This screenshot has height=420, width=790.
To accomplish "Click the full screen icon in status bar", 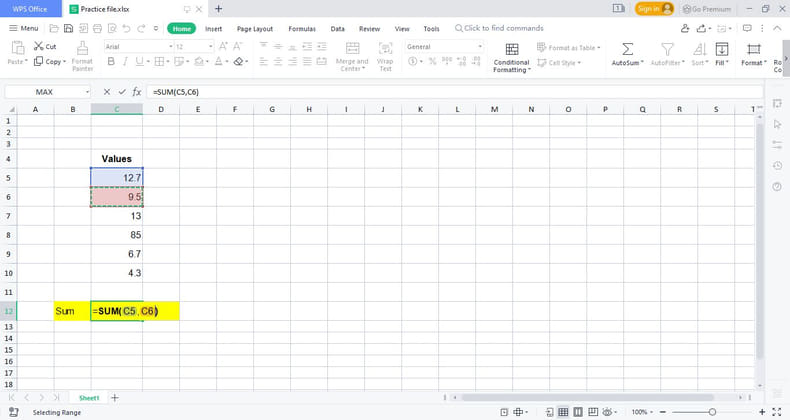I will (777, 412).
